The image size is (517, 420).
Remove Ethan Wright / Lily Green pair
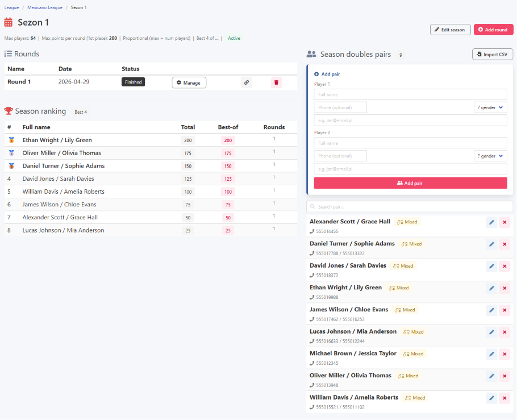point(505,288)
